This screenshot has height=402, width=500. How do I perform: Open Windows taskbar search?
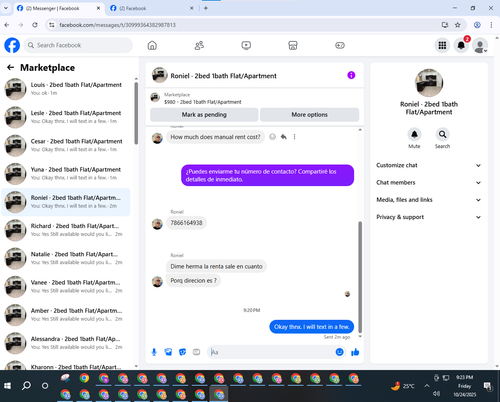(26, 386)
